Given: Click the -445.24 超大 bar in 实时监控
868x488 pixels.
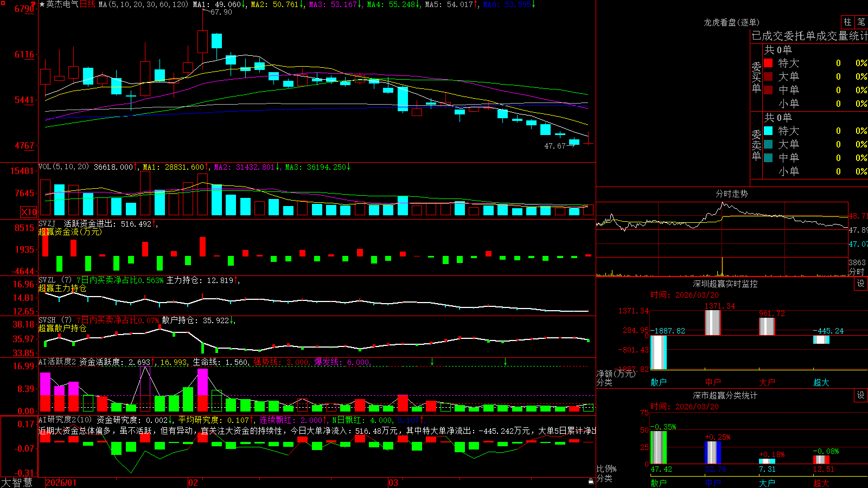Looking at the screenshot, I should coord(821,339).
